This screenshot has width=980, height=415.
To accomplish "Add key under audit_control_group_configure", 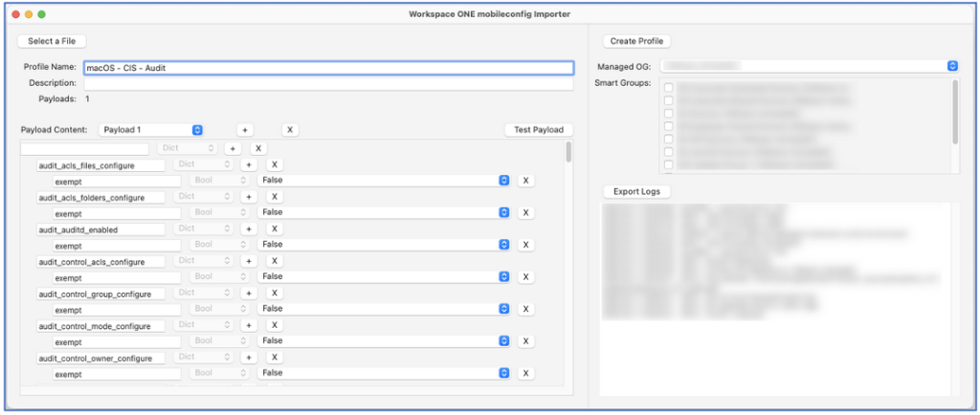I will 248,294.
